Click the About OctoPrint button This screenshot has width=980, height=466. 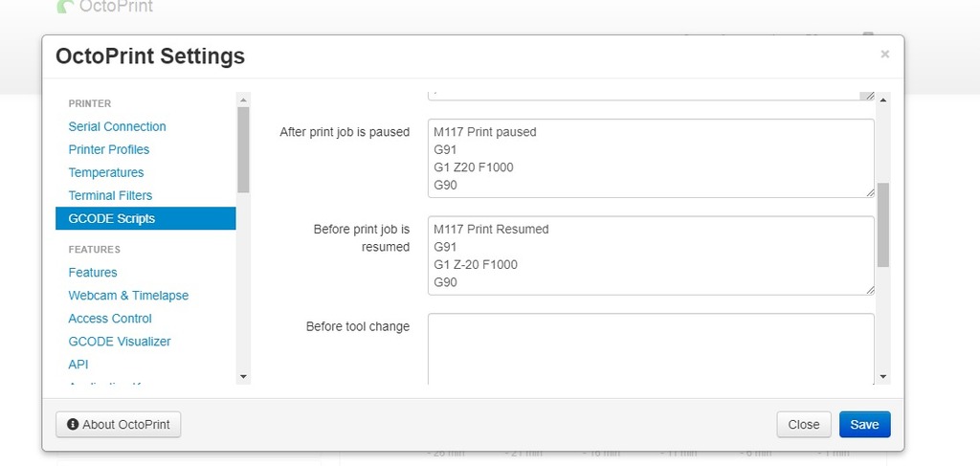click(118, 424)
